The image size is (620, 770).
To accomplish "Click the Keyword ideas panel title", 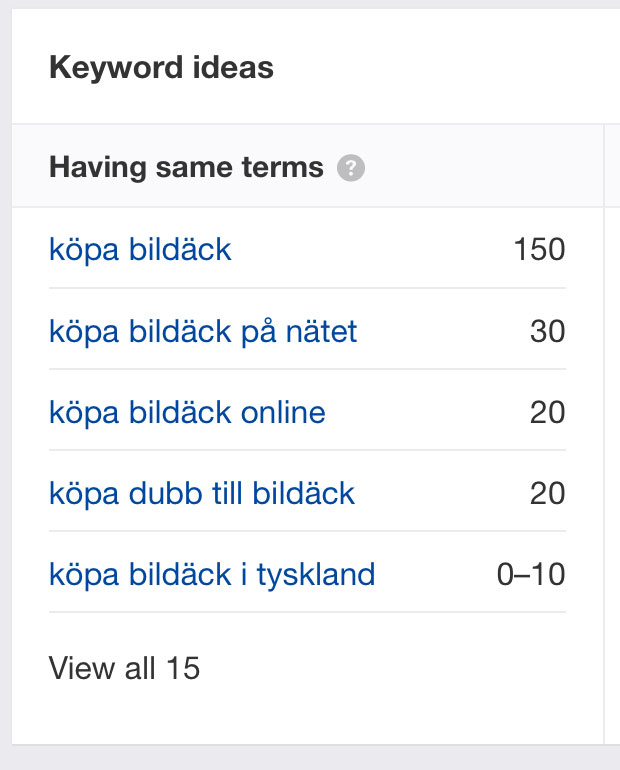I will coord(161,68).
